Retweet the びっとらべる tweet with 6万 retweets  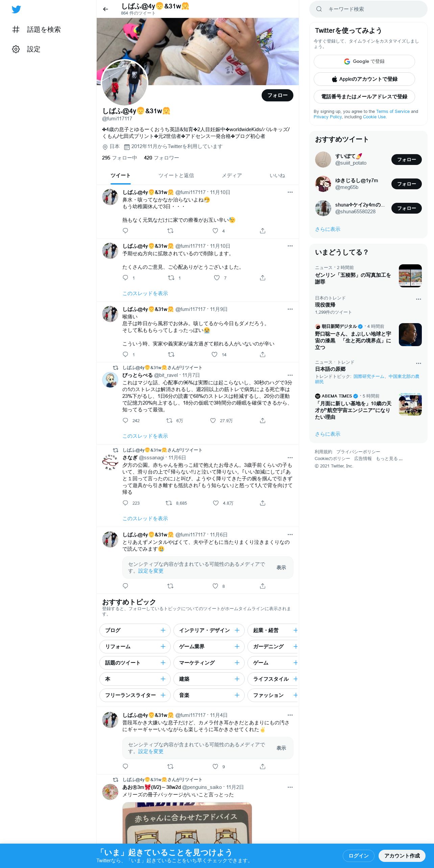click(169, 420)
